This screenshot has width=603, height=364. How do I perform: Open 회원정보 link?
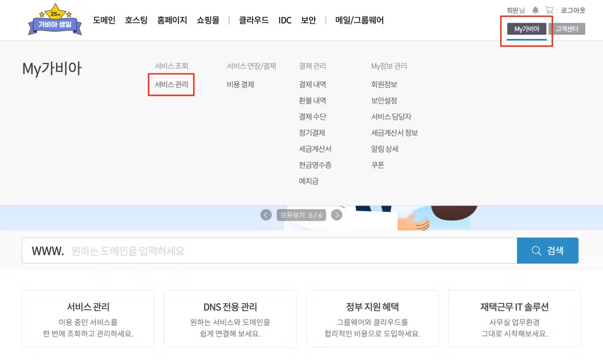384,84
